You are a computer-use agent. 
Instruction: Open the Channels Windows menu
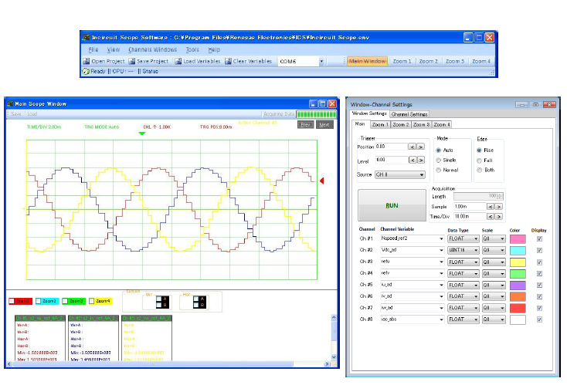tap(152, 49)
